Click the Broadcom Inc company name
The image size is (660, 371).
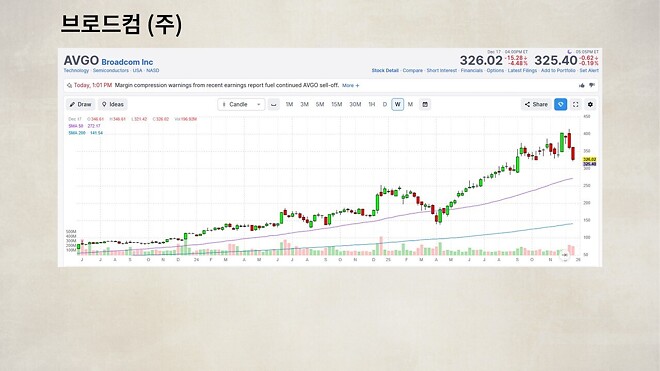(127, 62)
